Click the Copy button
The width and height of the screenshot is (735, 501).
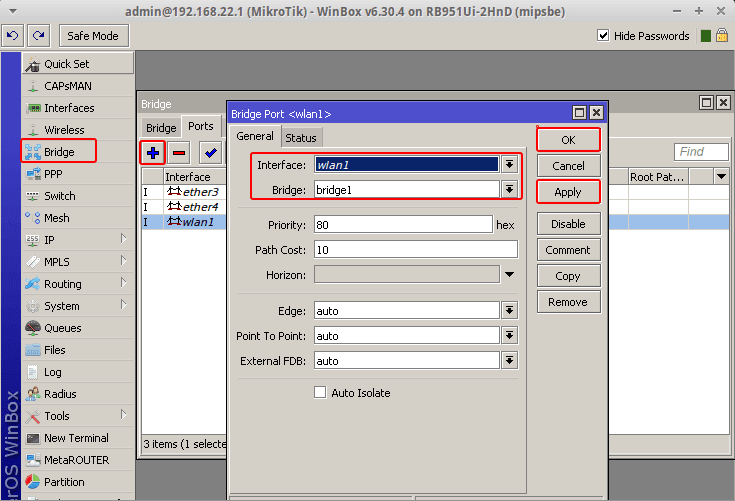pyautogui.click(x=568, y=276)
